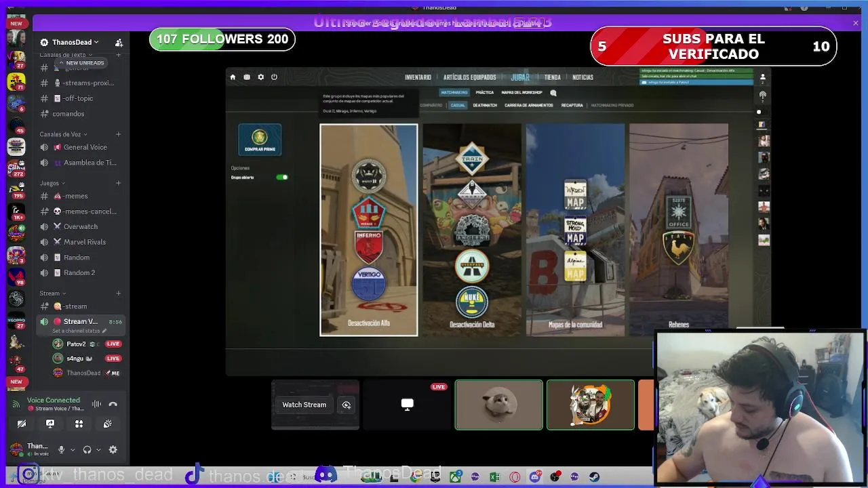Open Discord activities launcher
The height and width of the screenshot is (488, 868).
pyautogui.click(x=79, y=424)
